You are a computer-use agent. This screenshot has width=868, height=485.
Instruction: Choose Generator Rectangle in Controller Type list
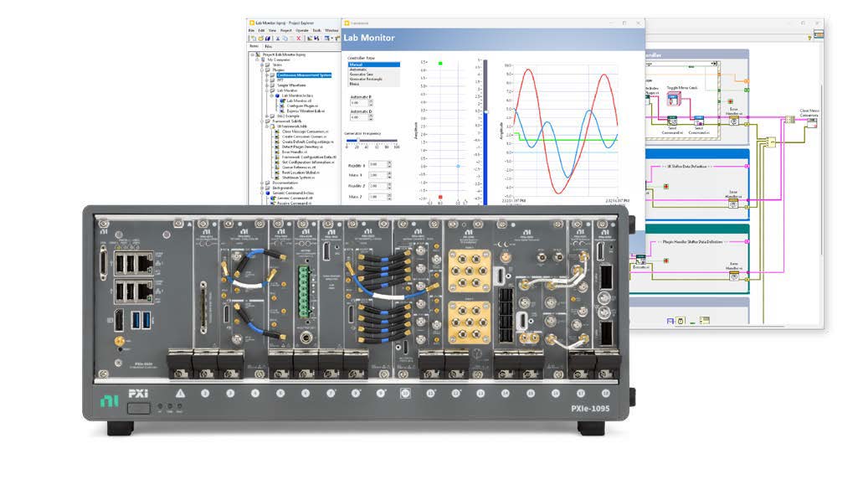click(x=373, y=79)
